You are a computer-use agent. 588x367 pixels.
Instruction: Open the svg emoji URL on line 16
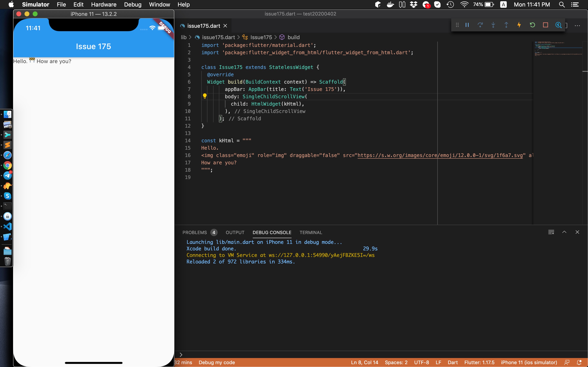440,155
